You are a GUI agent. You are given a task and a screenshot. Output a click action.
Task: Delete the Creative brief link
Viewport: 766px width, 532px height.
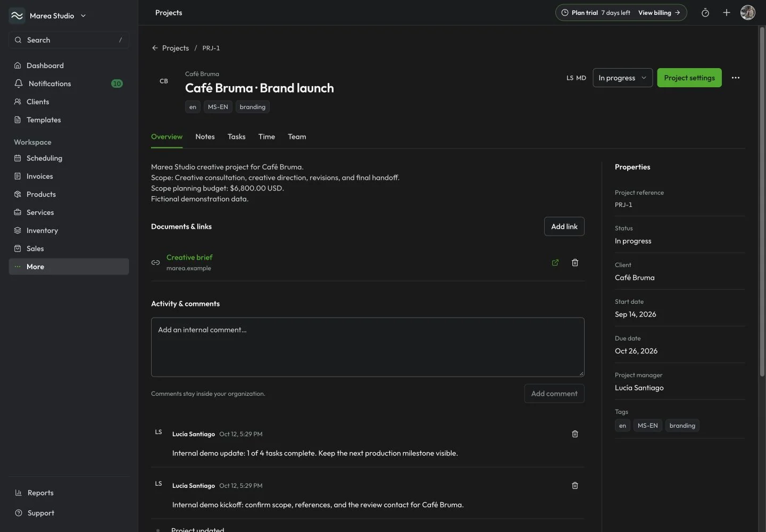coord(575,262)
